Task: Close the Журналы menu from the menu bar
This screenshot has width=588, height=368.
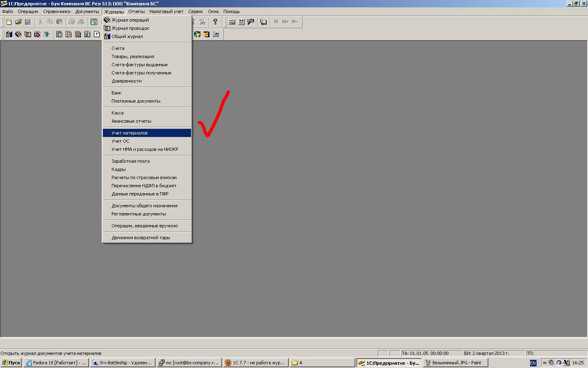Action: (x=114, y=11)
